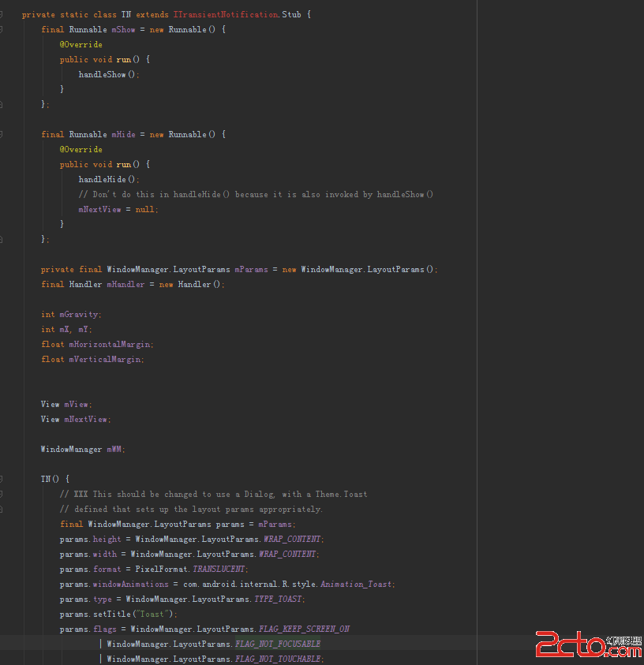
Task: Click the float mHorizontalMargin; declaration
Action: pos(98,345)
